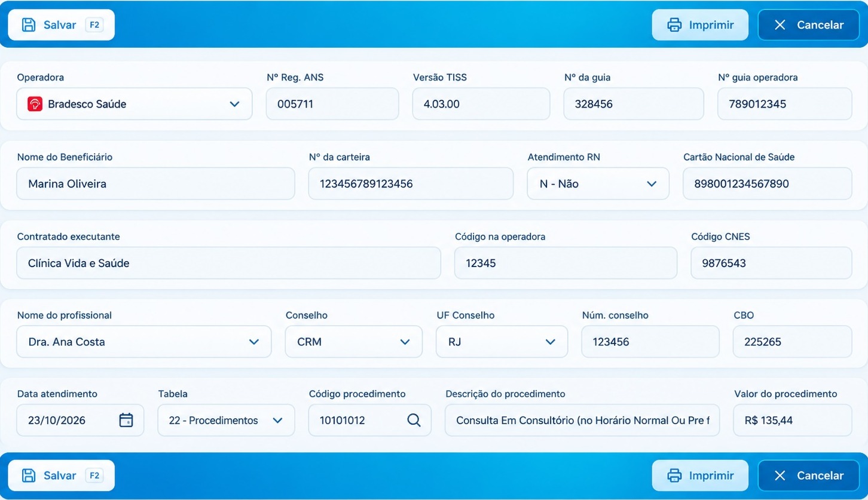This screenshot has width=868, height=500.
Task: Click the Nº Reg. ANS field
Action: [332, 104]
